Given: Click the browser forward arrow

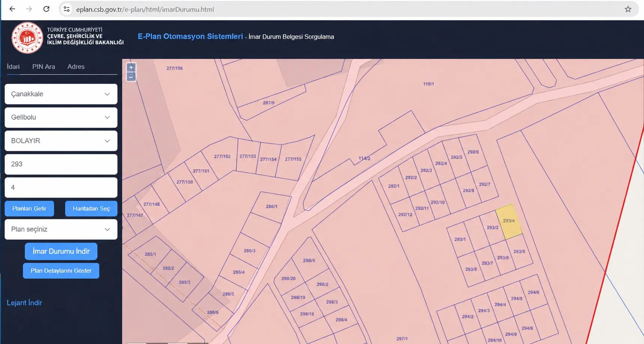Looking at the screenshot, I should (x=29, y=9).
